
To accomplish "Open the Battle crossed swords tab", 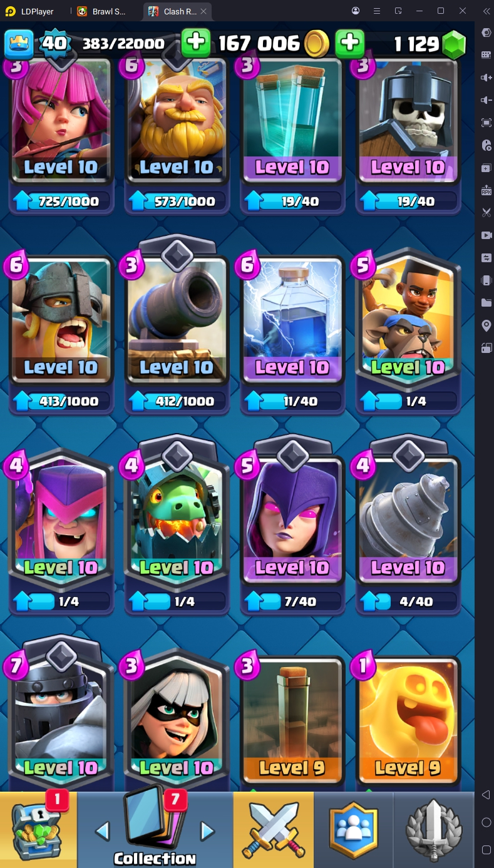I will point(274,829).
